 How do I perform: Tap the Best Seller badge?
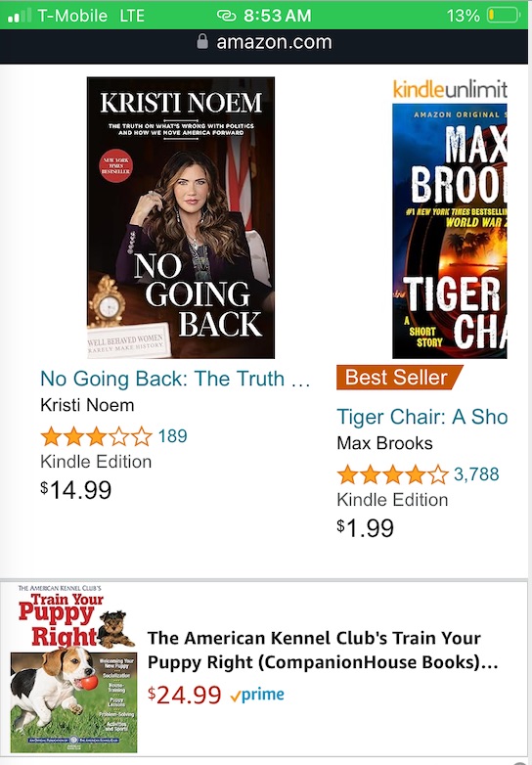(399, 378)
